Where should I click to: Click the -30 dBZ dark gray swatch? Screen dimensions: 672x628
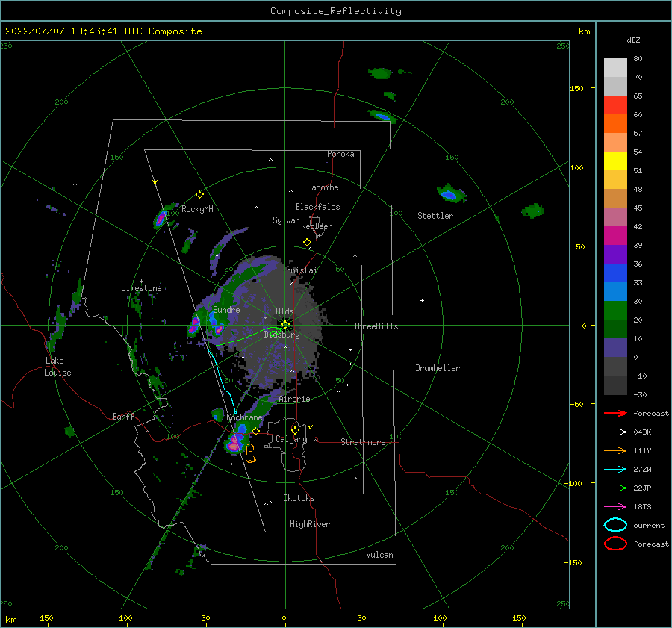click(615, 385)
